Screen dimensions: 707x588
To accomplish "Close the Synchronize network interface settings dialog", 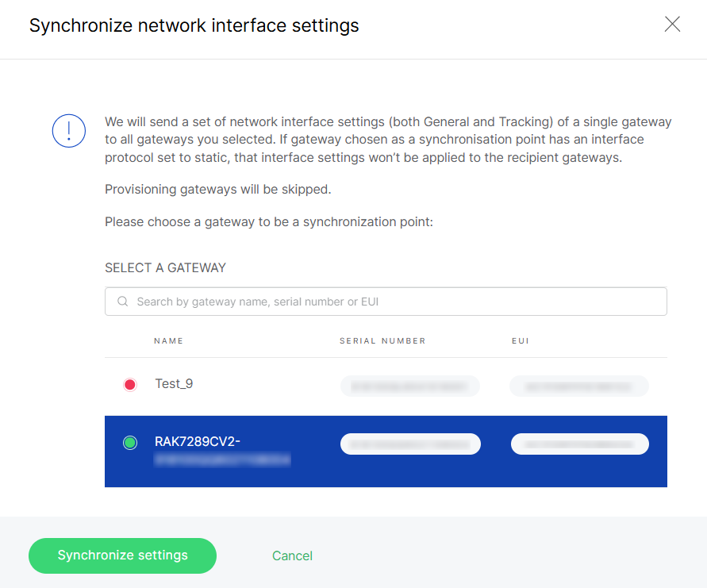I will [672, 25].
